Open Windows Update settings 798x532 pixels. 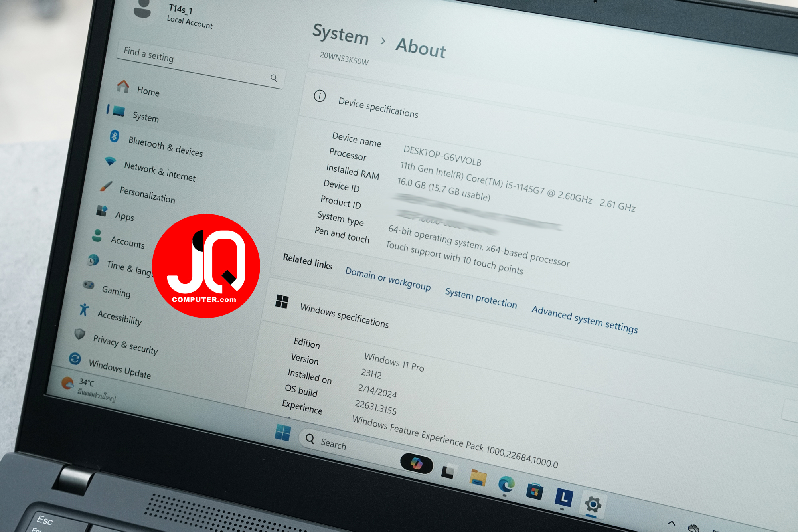point(120,369)
